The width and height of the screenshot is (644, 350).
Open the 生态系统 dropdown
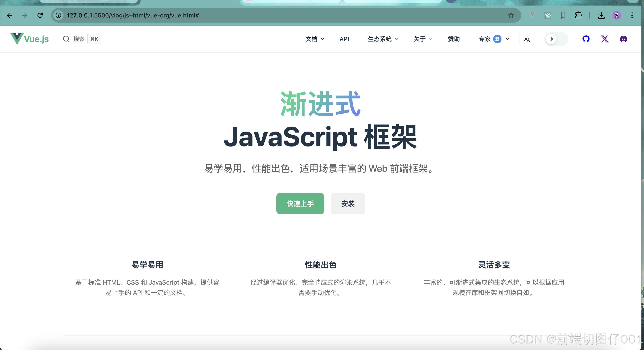383,39
